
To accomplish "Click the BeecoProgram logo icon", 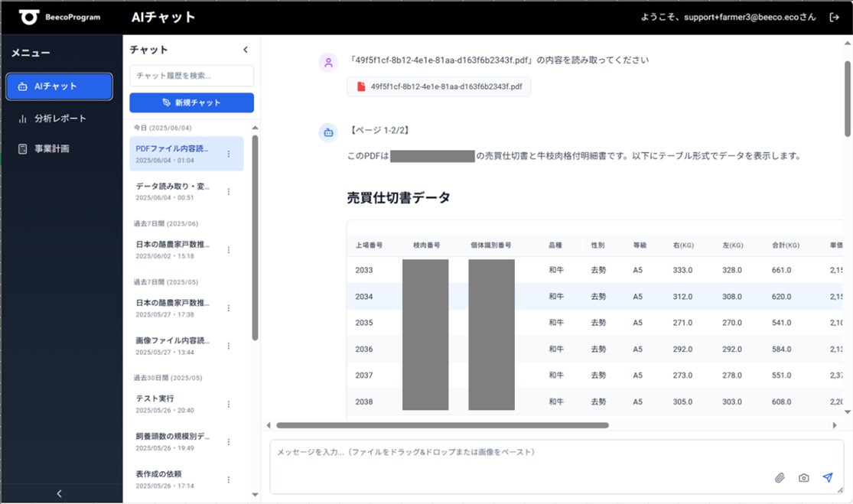I will (29, 17).
